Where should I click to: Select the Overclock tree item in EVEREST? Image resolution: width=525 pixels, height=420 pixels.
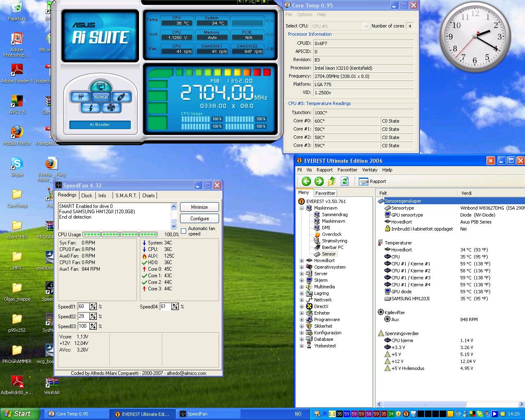tap(327, 234)
